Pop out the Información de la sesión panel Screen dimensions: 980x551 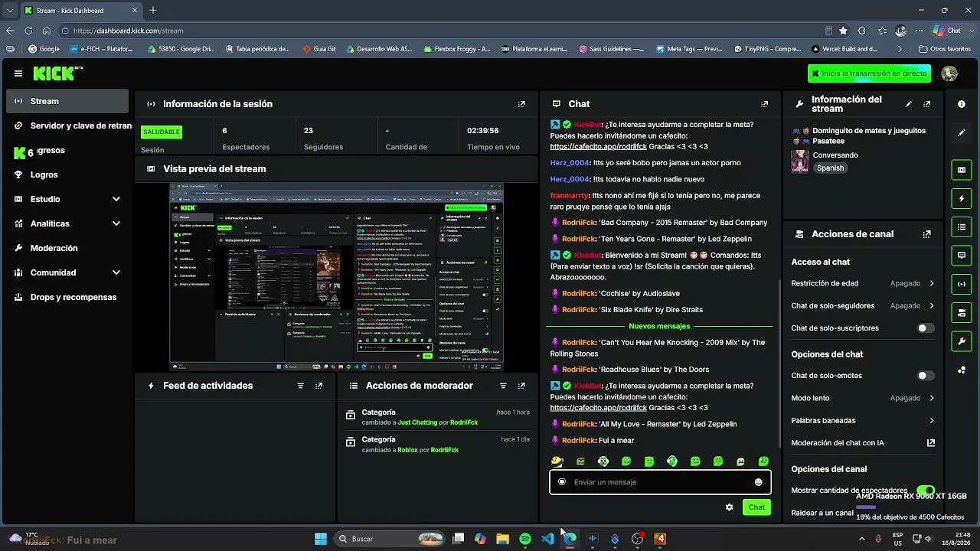pyautogui.click(x=521, y=104)
